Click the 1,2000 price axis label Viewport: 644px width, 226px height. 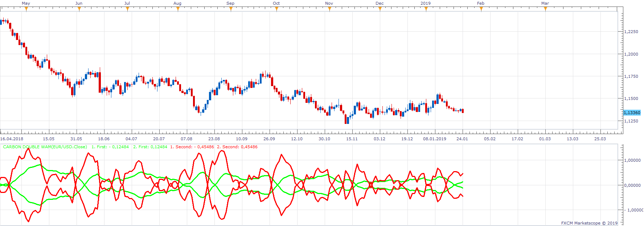631,54
